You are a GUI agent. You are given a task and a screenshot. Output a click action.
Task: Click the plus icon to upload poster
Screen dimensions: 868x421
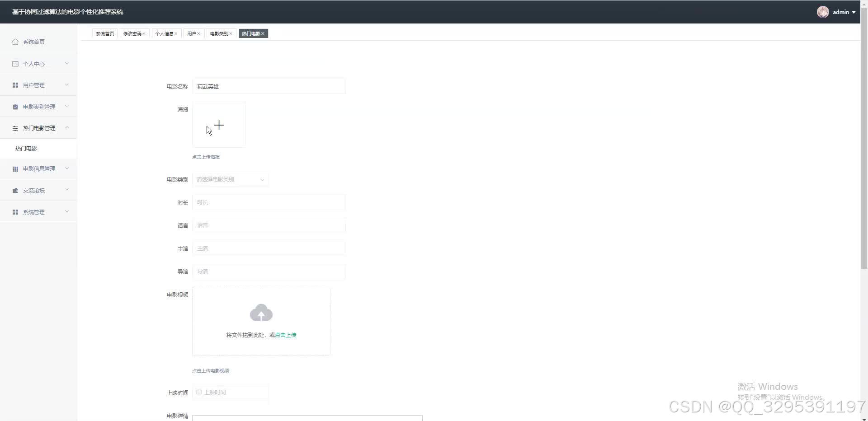click(219, 125)
